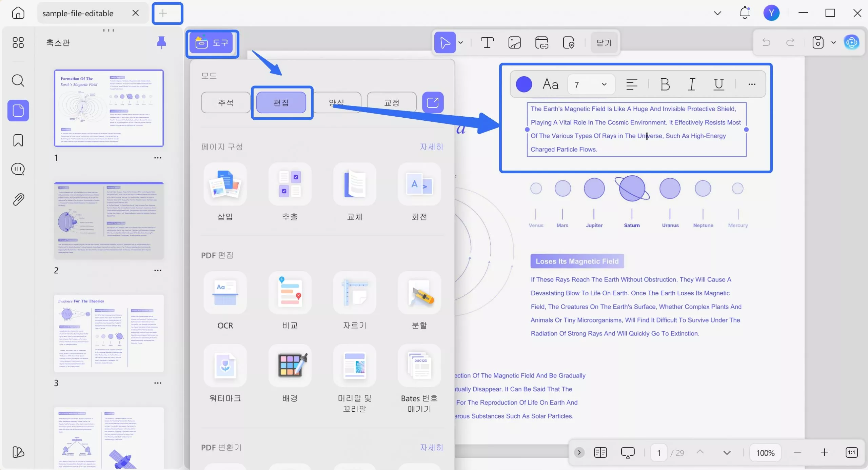This screenshot has width=868, height=470.
Task: Switch to the 교정 mode tab
Action: click(x=391, y=102)
